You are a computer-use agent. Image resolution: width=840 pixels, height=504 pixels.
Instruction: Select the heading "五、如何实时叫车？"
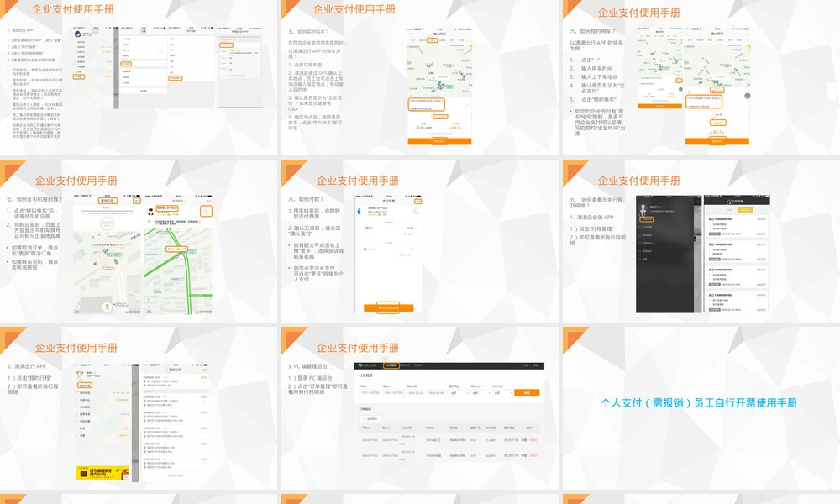(309, 32)
